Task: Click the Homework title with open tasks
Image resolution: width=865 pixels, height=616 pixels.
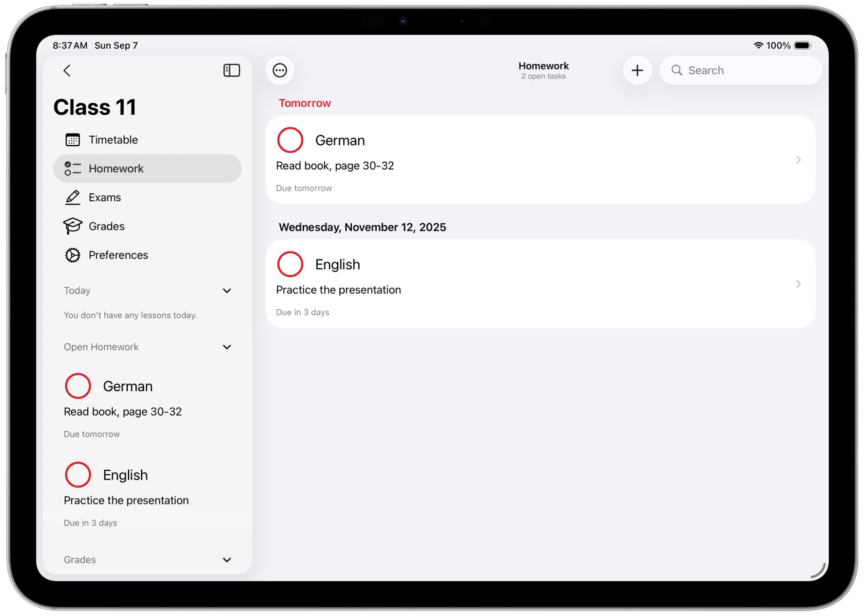Action: click(x=543, y=70)
